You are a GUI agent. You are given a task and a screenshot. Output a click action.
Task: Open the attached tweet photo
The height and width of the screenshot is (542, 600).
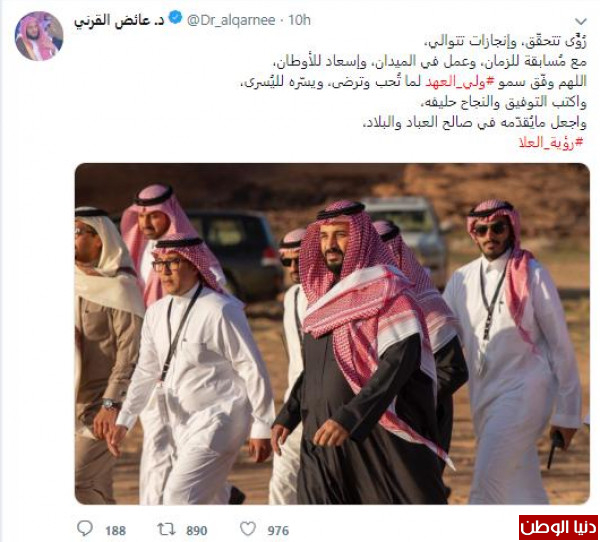332,334
